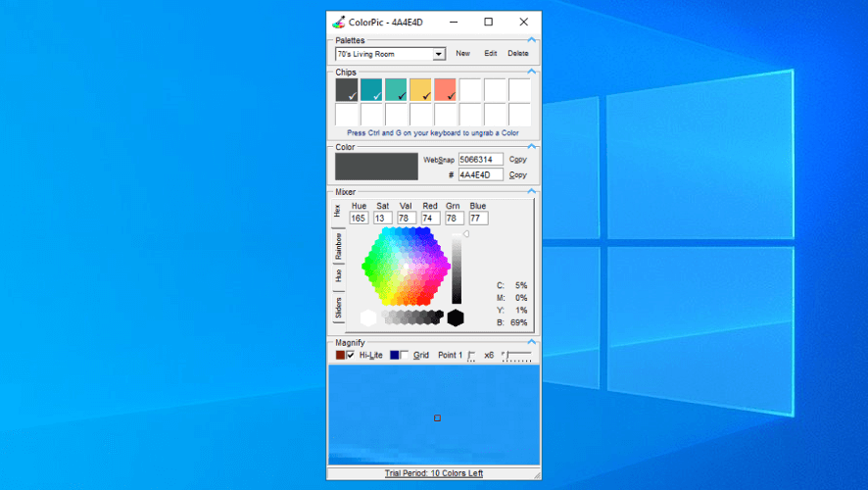Toggle the Hi-Lite checkbox
This screenshot has width=868, height=490.
350,355
